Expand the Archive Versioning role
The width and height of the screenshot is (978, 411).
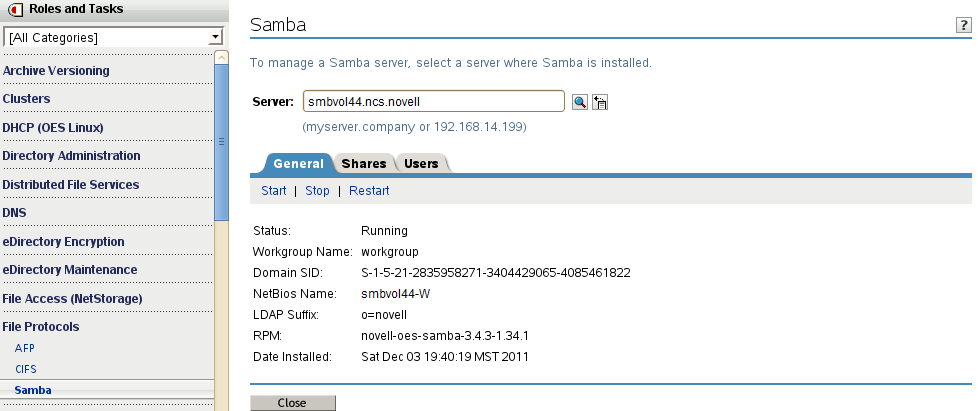(x=56, y=71)
